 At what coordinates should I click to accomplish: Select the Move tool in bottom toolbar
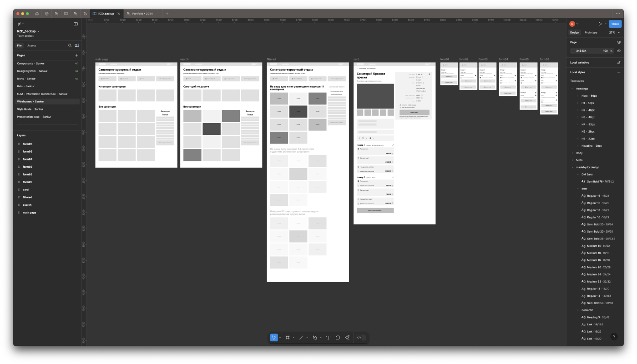[274, 338]
